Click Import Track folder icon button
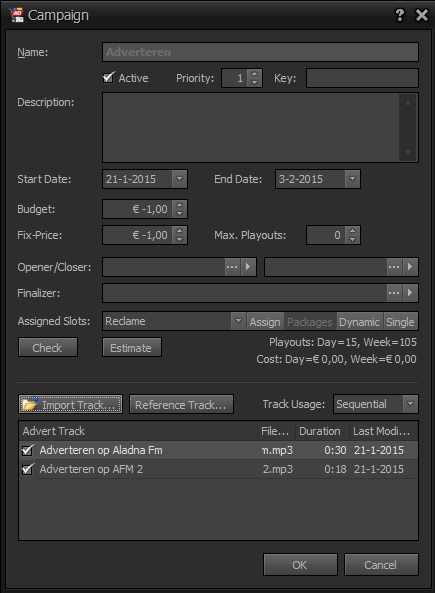 pos(70,405)
